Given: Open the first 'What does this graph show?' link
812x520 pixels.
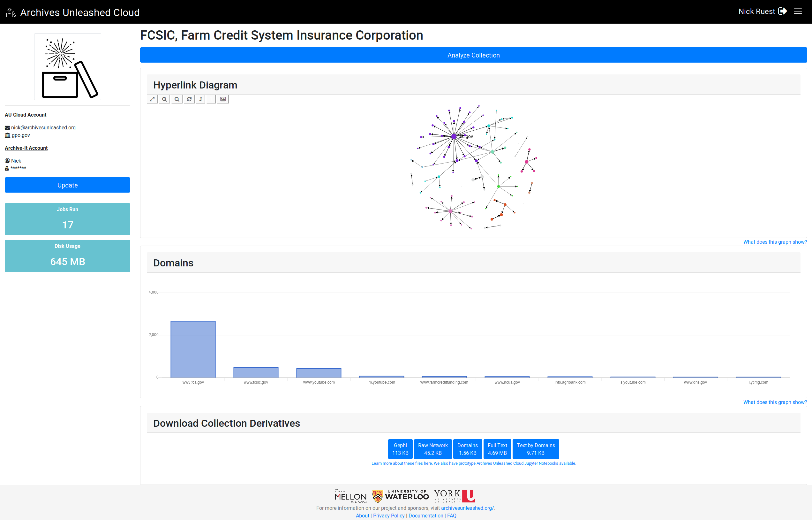Looking at the screenshot, I should (775, 242).
